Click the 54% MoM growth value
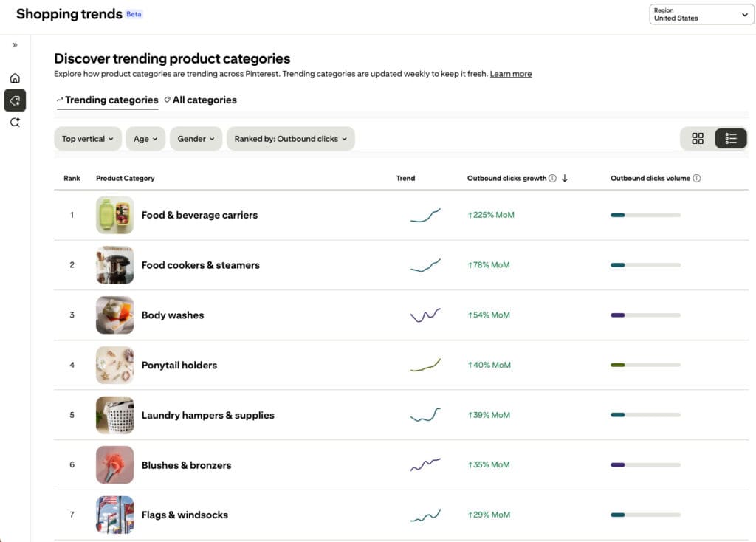Image resolution: width=756 pixels, height=542 pixels. pos(489,315)
